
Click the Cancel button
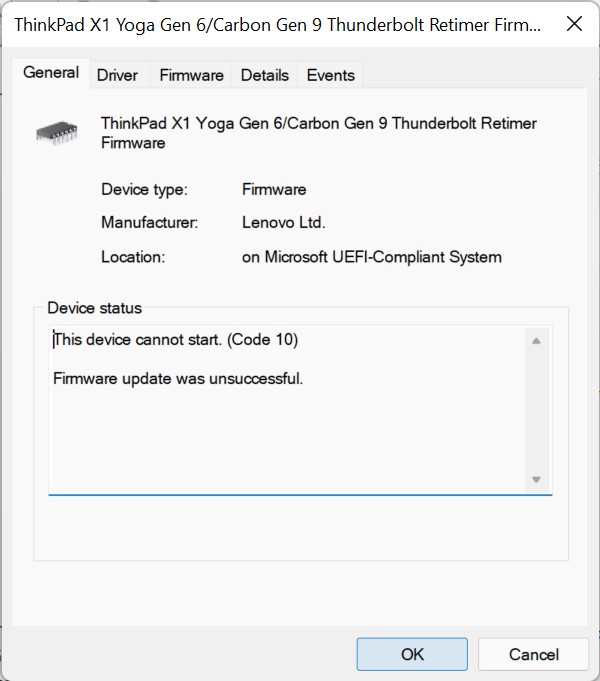pyautogui.click(x=533, y=654)
